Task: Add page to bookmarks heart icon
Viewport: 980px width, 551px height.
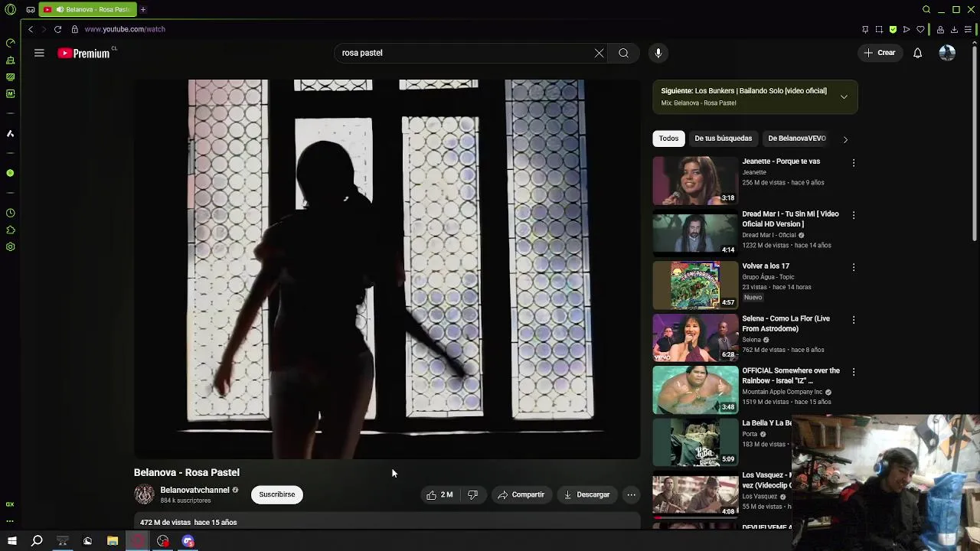Action: coord(920,29)
